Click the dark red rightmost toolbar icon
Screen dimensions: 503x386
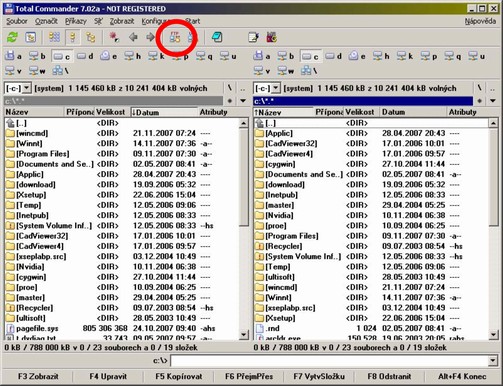[x=272, y=37]
